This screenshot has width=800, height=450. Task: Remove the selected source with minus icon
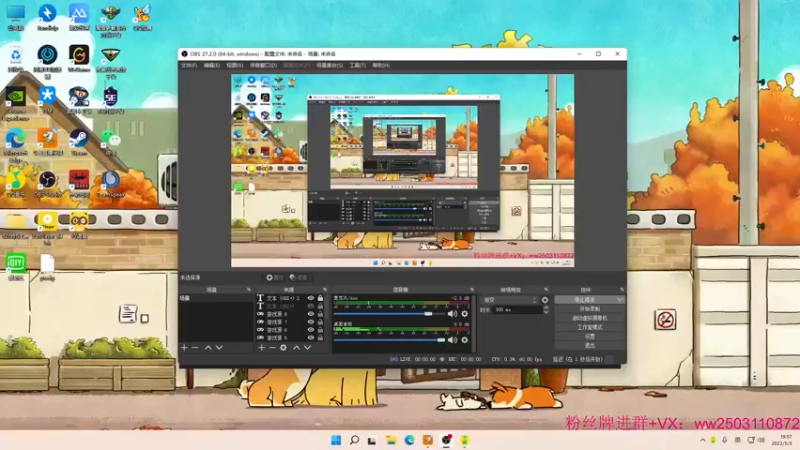coord(272,347)
